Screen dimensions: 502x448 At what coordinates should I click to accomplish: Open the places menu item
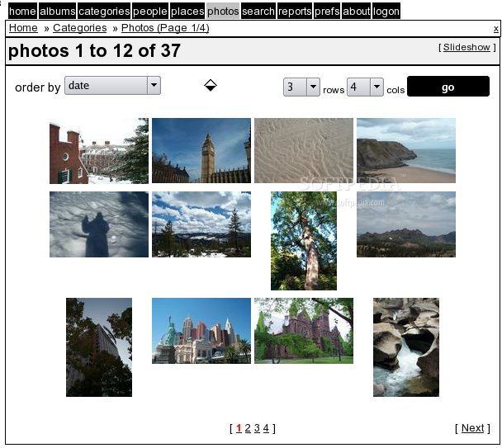coord(187,12)
